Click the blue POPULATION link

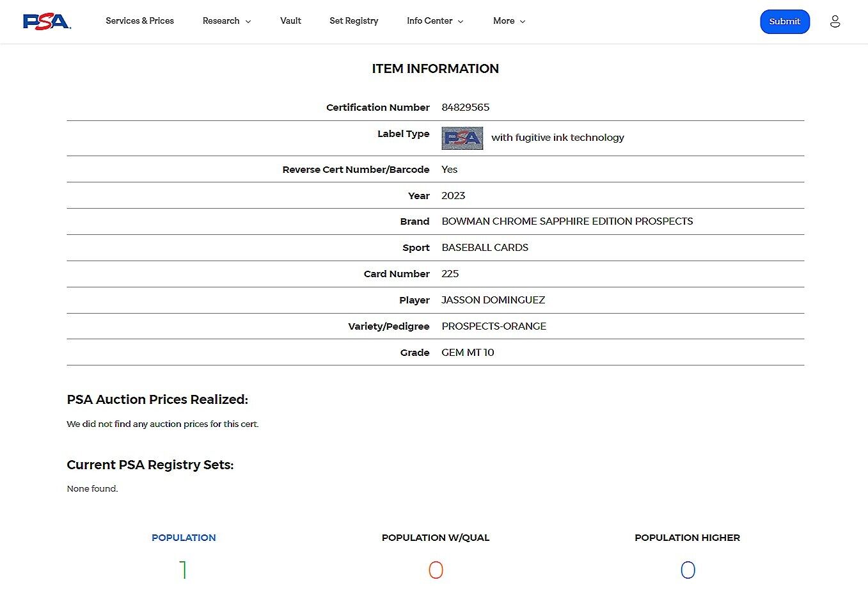184,538
